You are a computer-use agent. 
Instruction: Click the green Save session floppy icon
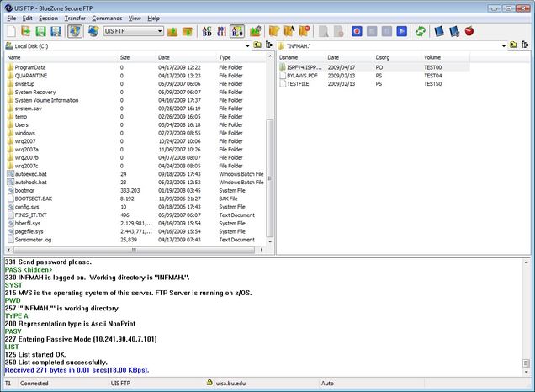click(40, 31)
